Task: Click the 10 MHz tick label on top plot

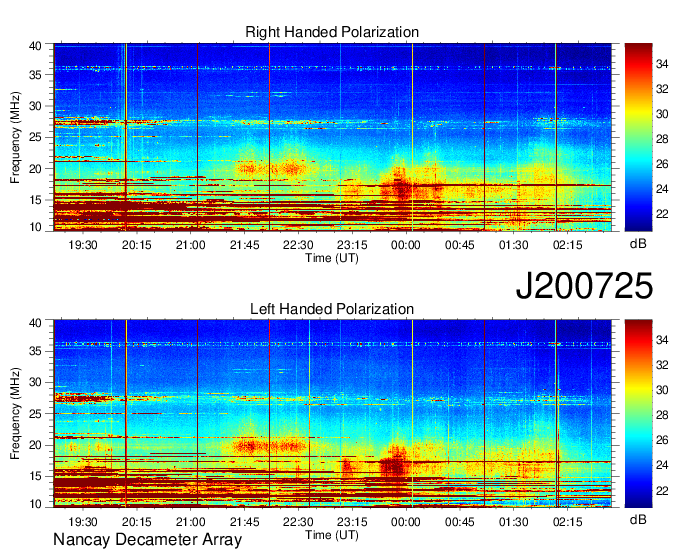Action: click(35, 227)
